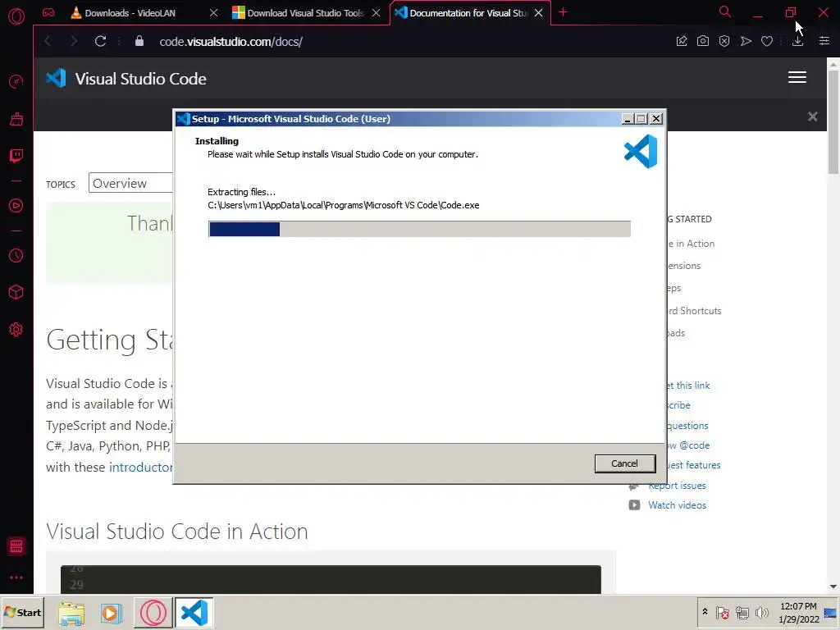This screenshot has height=630, width=840.
Task: Close the Download Visual Studio Tools tab
Action: [376, 13]
